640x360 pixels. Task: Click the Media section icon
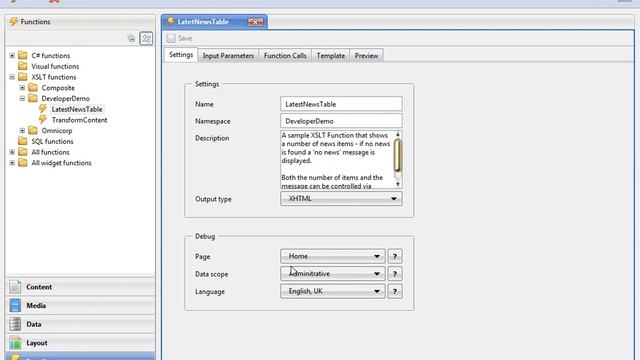(15, 305)
